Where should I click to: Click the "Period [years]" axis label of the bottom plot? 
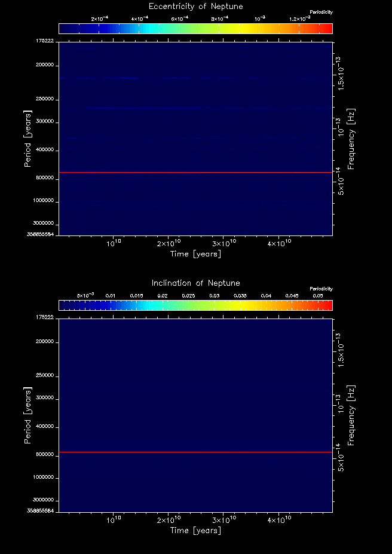[27, 415]
